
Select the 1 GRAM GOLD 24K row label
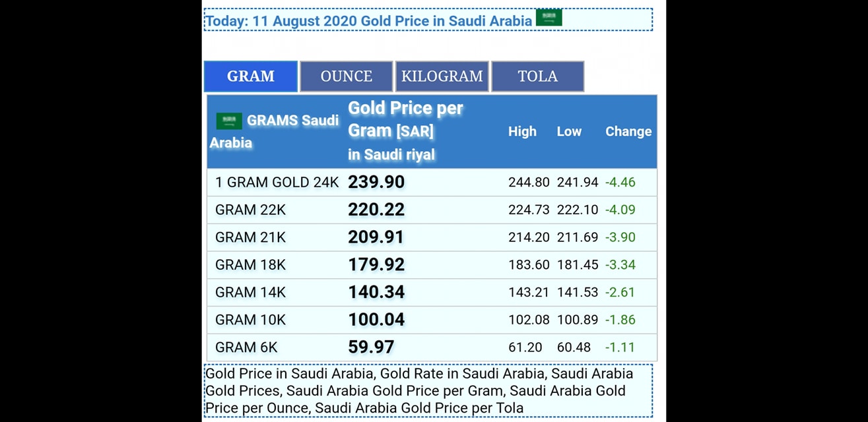click(x=277, y=183)
